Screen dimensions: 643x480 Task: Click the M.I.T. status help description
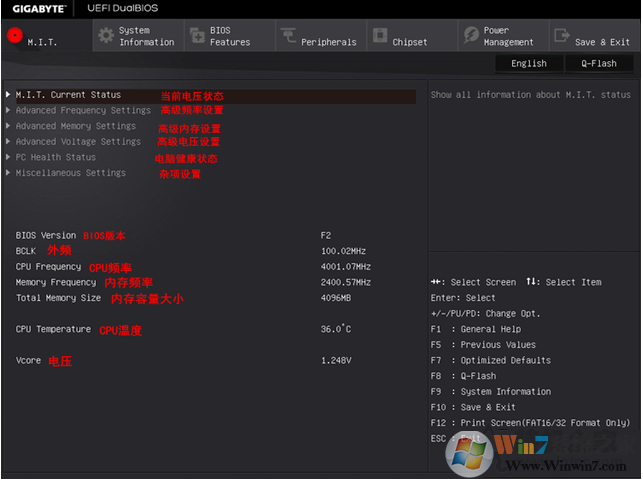click(531, 95)
